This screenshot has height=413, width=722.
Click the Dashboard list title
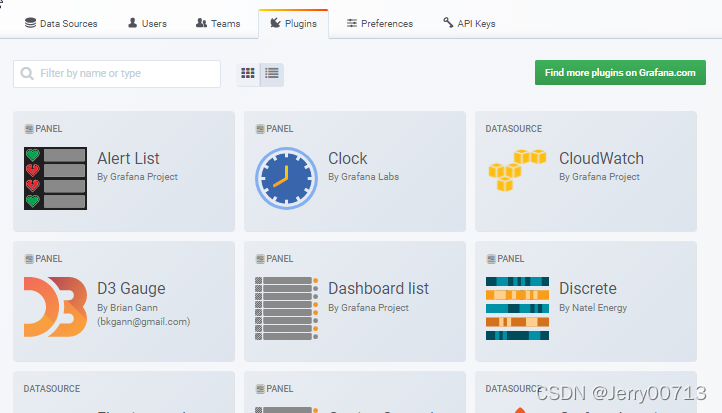378,288
